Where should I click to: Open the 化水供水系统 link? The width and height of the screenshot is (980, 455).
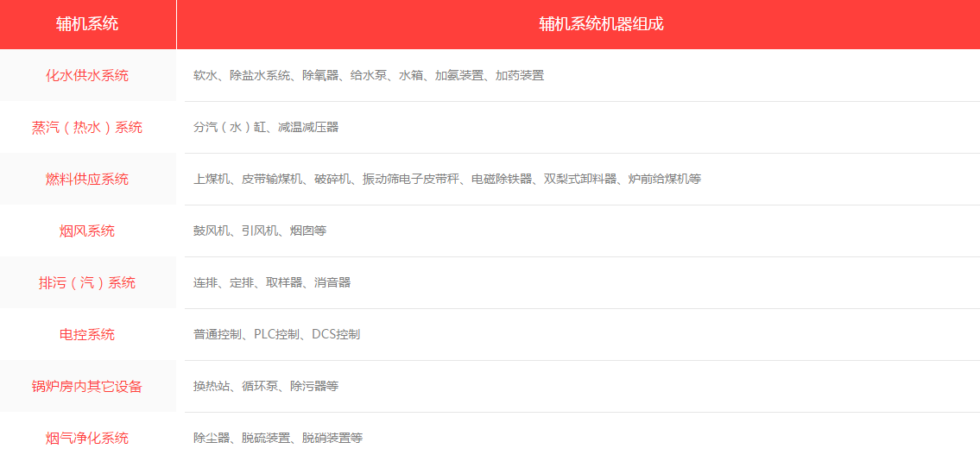click(87, 75)
